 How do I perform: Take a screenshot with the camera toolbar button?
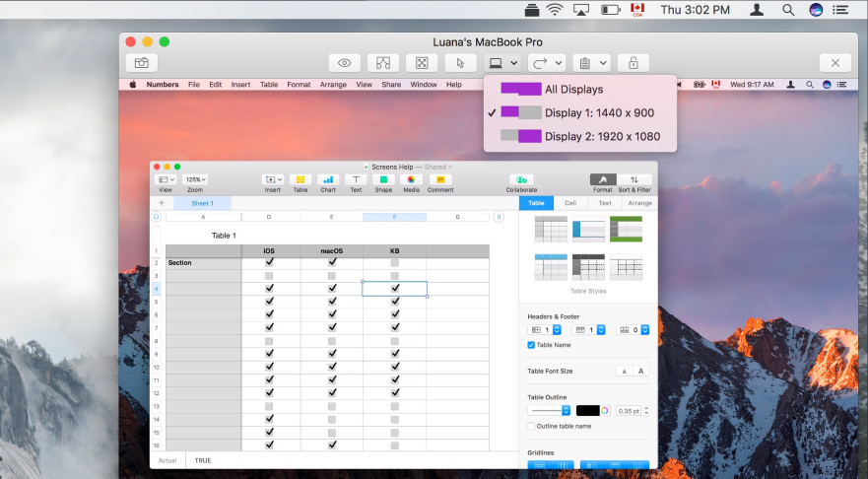click(142, 63)
